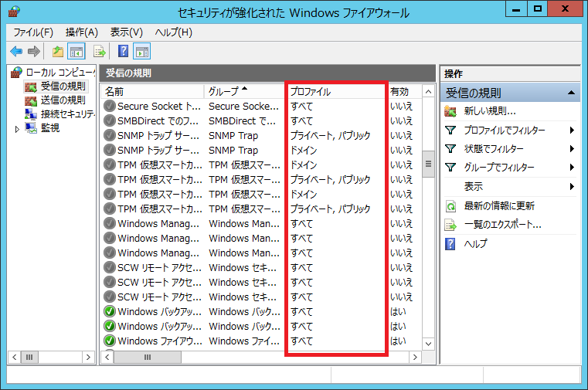Toggle the console tree pane toolbar icon
Screen dimensions: 588x390
click(x=76, y=51)
